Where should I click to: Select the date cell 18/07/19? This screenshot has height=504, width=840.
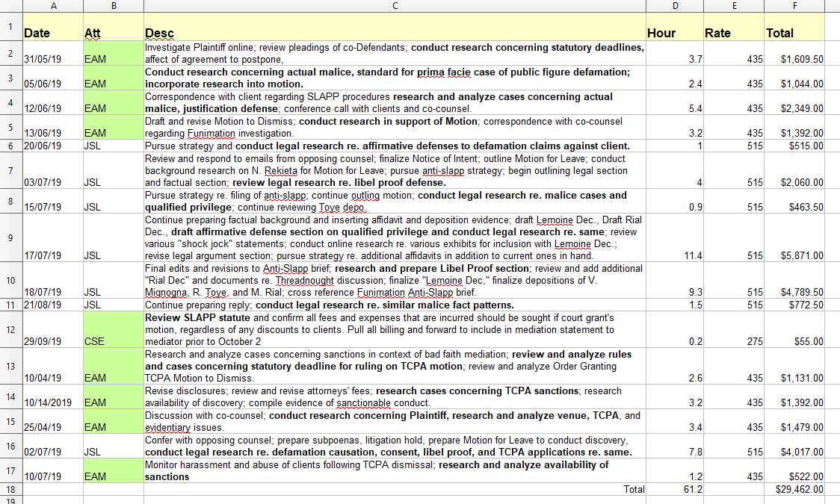(x=53, y=280)
